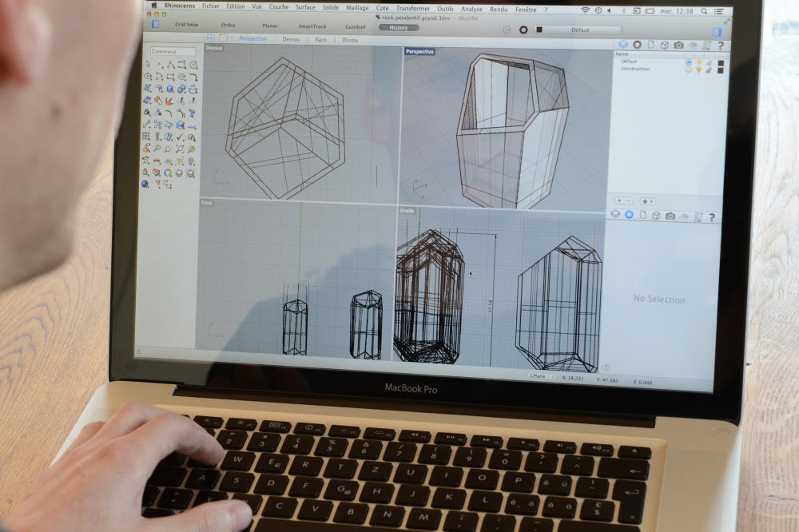The height and width of the screenshot is (532, 799).
Task: Click the page icon above the layer list
Action: click(x=651, y=45)
